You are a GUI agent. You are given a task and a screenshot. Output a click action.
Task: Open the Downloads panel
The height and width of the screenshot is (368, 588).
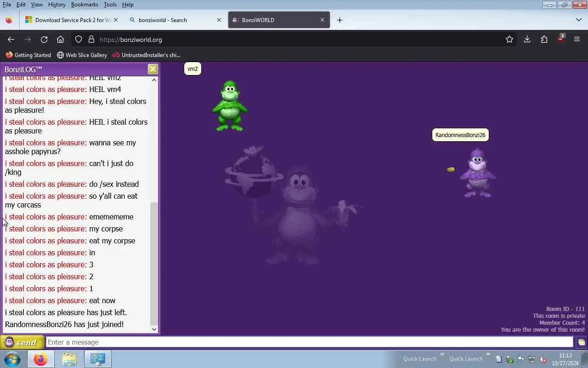527,40
